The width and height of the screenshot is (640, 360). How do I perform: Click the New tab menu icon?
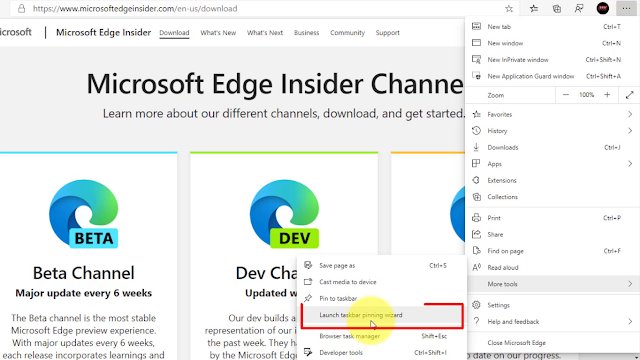[476, 27]
